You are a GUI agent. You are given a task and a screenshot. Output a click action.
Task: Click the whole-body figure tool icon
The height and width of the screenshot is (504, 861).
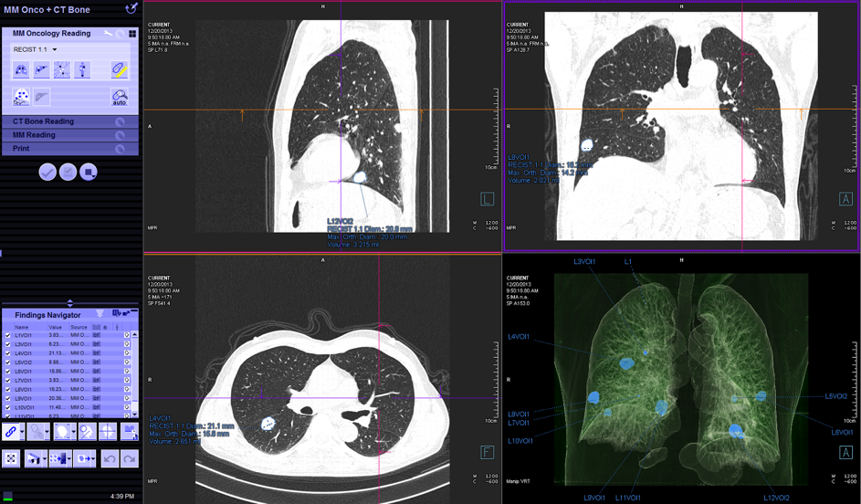[82, 69]
